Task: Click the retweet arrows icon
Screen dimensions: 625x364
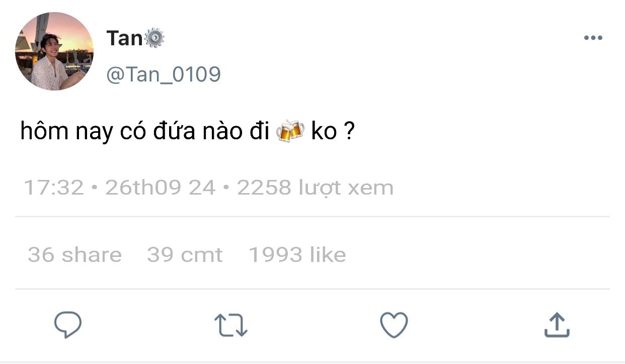Action: pos(231,325)
